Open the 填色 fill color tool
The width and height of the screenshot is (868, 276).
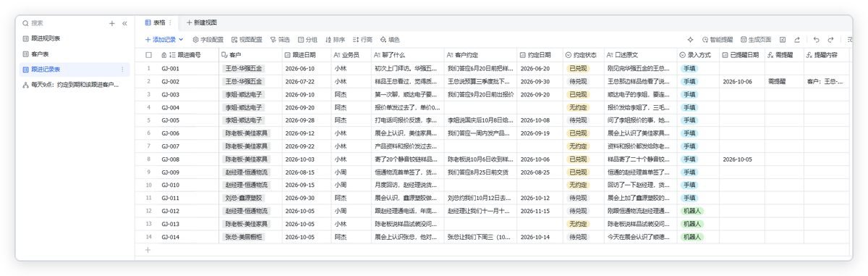[x=390, y=40]
